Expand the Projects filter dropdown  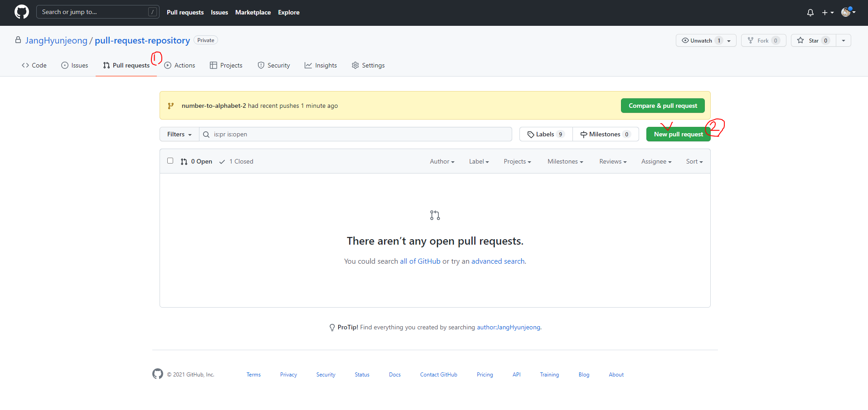coord(517,161)
